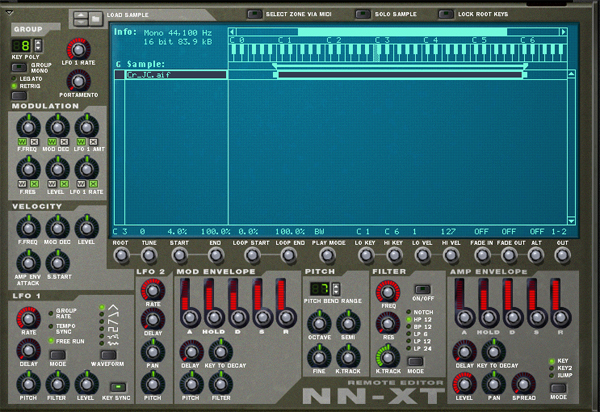Viewport: 600px width, 412px height.
Task: Click the sample START knob
Action: 179,255
